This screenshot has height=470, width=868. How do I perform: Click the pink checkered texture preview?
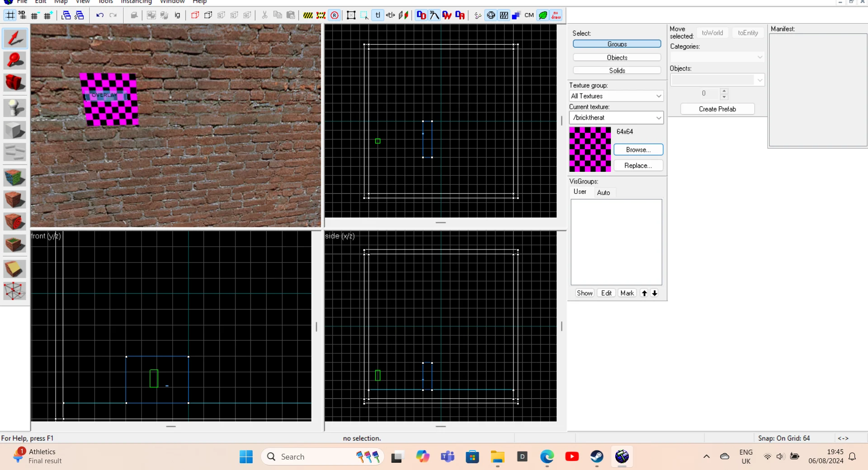pos(590,149)
